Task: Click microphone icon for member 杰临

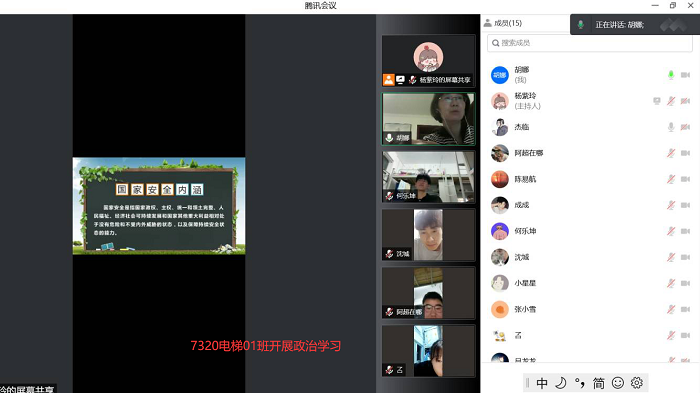Action: pyautogui.click(x=671, y=127)
